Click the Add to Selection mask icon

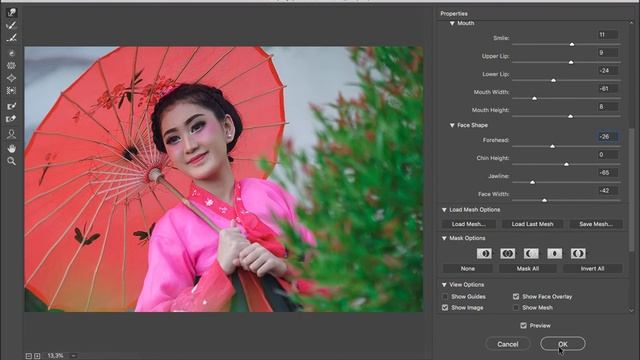[507, 253]
